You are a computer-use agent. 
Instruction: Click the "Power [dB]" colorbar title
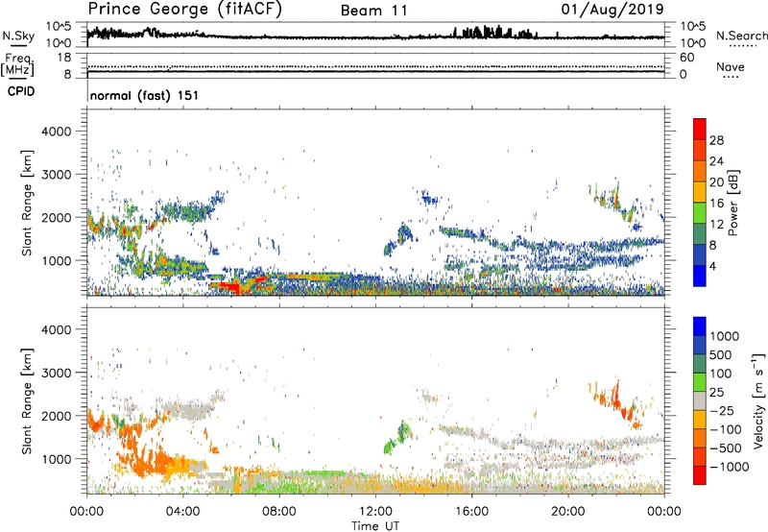tap(733, 203)
